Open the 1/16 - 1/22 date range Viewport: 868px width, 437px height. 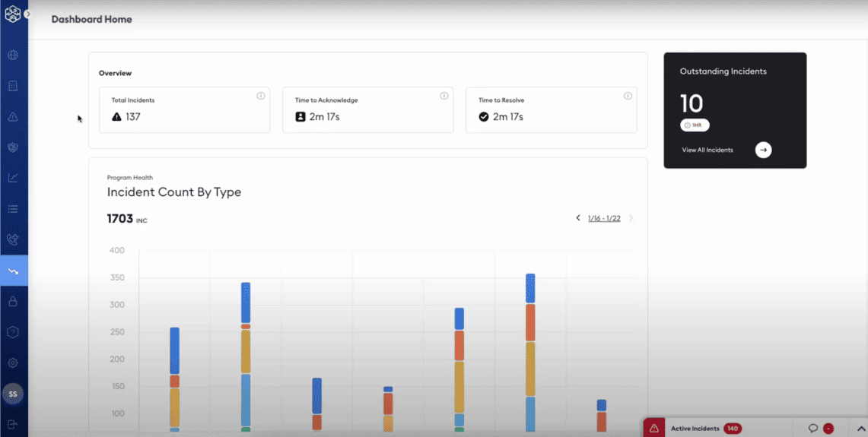click(x=604, y=219)
